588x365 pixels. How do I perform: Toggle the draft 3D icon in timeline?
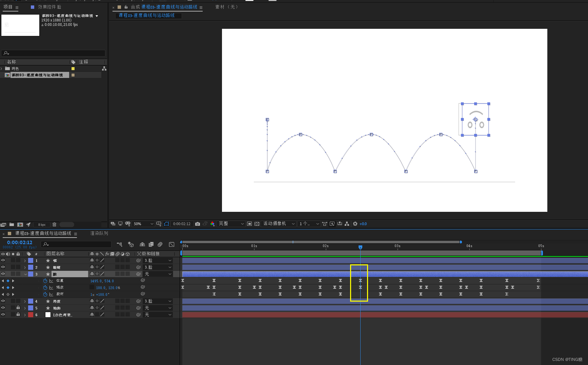(131, 244)
